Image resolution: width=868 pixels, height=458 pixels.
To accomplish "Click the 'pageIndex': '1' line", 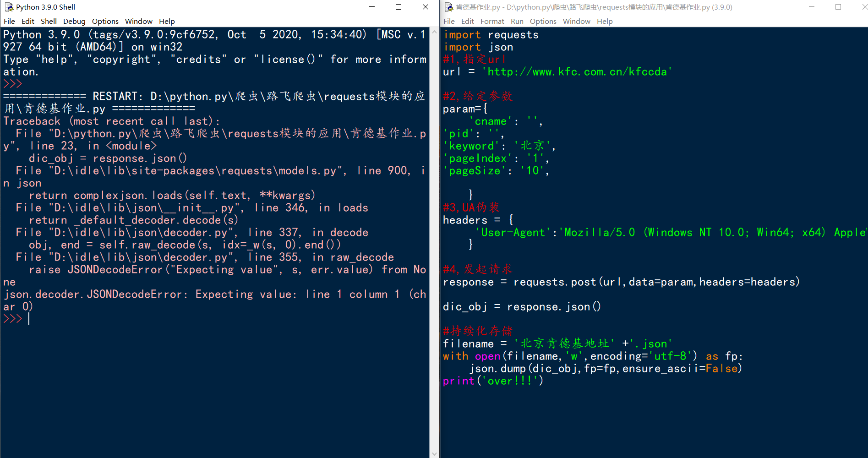I will coord(496,158).
